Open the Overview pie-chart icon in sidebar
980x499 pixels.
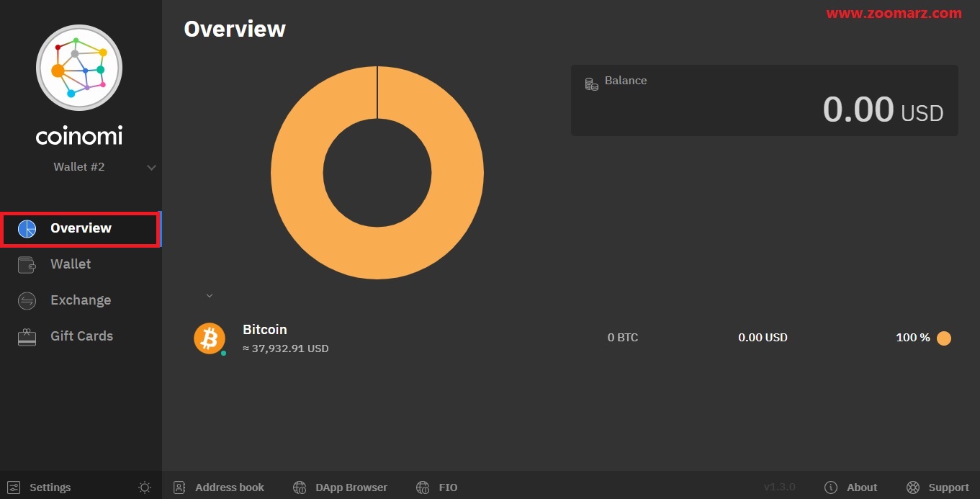click(x=27, y=229)
